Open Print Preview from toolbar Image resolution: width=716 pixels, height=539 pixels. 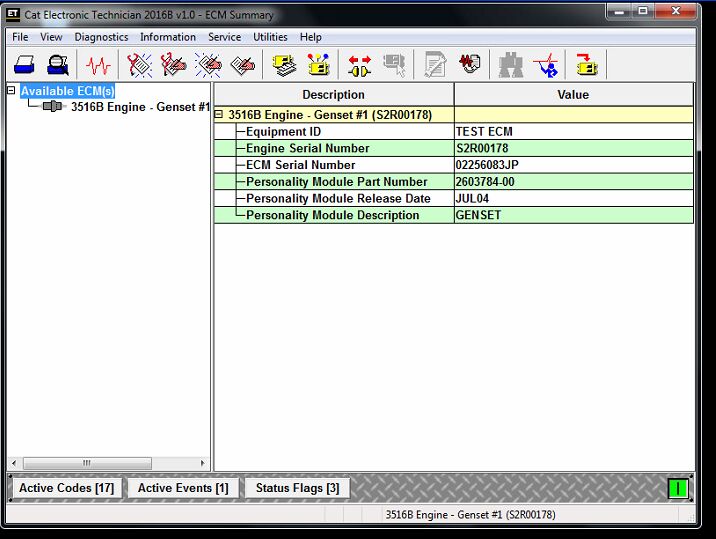click(58, 65)
